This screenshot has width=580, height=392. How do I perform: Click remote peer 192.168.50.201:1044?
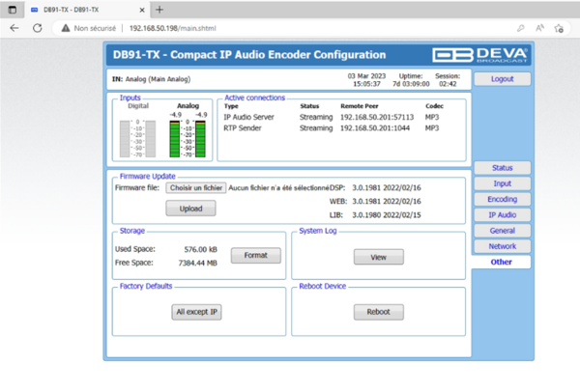(x=375, y=128)
